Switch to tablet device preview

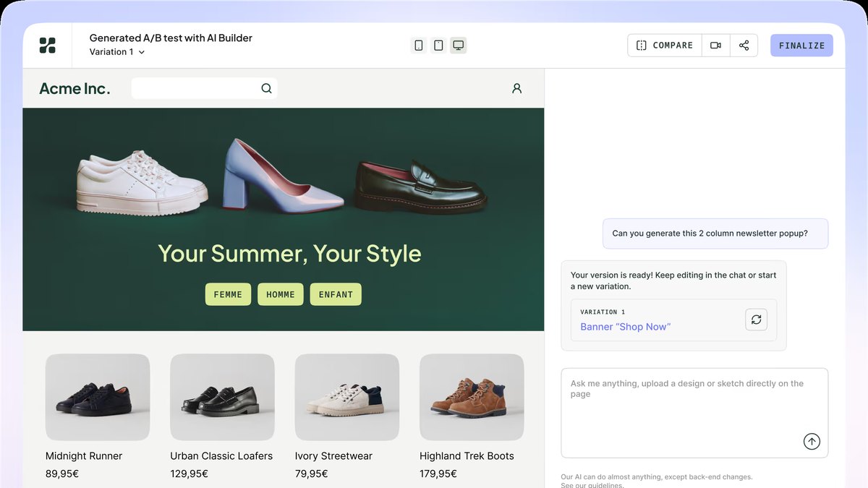438,46
